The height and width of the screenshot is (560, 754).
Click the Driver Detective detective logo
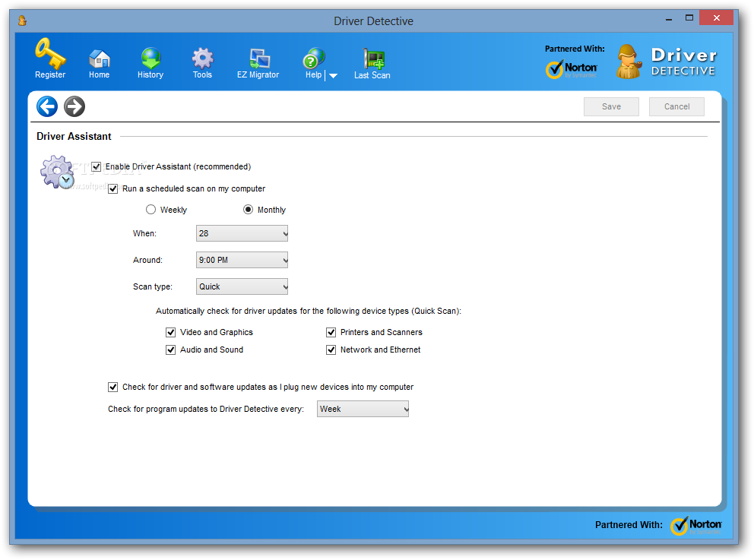(629, 62)
